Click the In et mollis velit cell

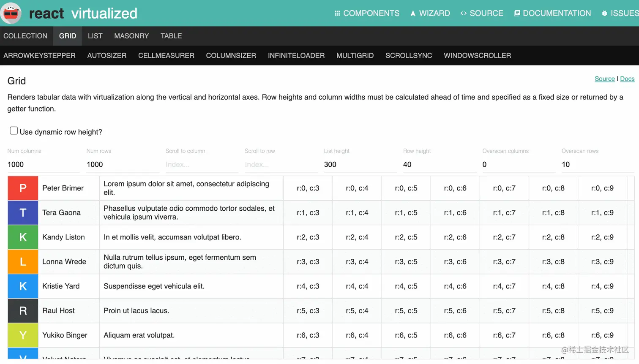pos(191,237)
